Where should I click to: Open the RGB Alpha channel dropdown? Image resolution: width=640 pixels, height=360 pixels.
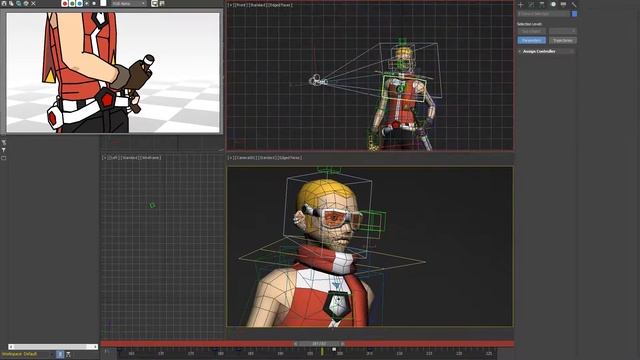pos(129,4)
